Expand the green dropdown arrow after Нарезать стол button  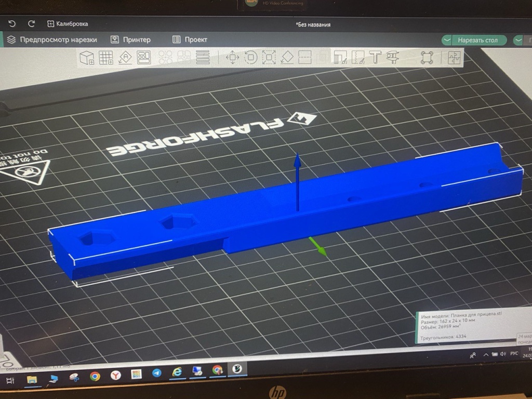[518, 41]
